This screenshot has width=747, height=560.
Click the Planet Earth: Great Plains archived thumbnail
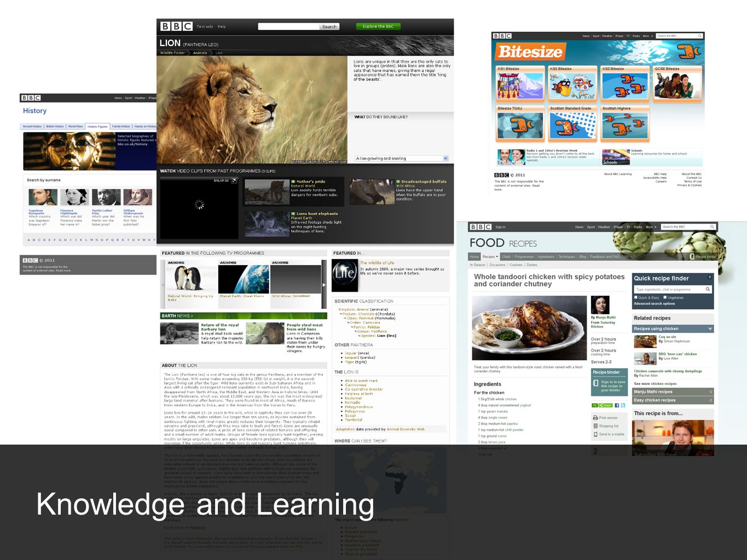pos(244,279)
